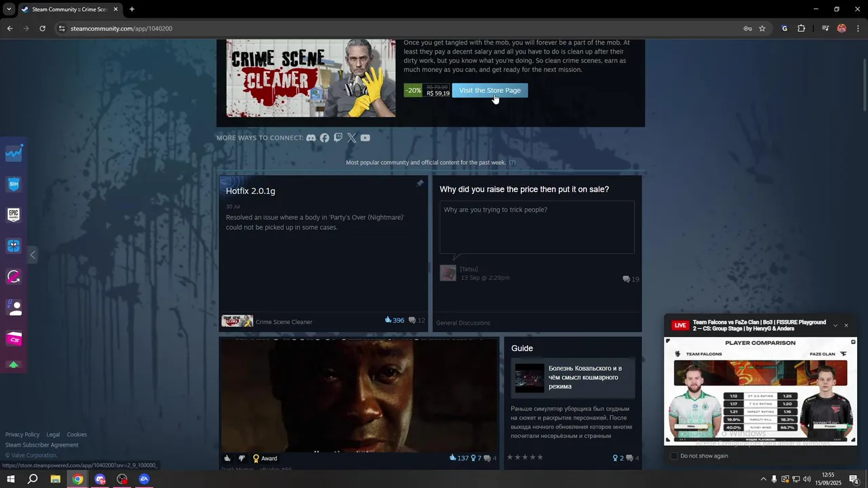Open the SIH shield sidebar icon

click(x=14, y=184)
